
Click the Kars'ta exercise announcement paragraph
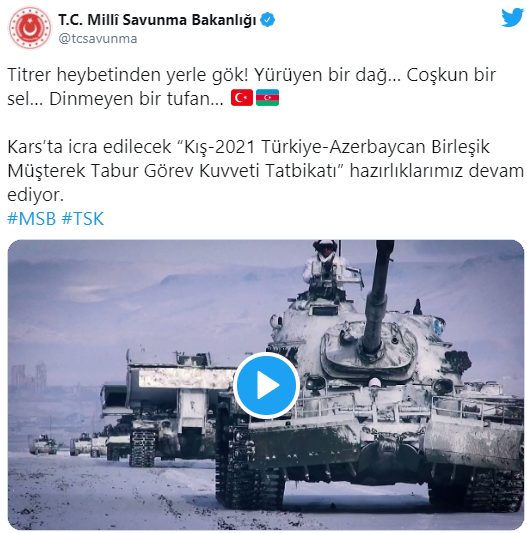click(x=265, y=171)
